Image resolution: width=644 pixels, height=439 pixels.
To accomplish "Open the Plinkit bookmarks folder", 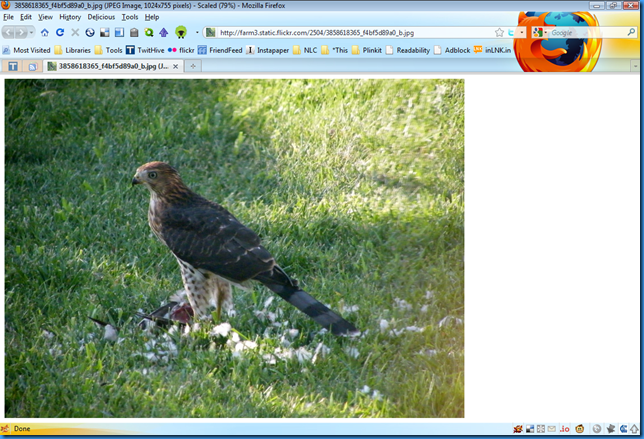I will click(367, 50).
